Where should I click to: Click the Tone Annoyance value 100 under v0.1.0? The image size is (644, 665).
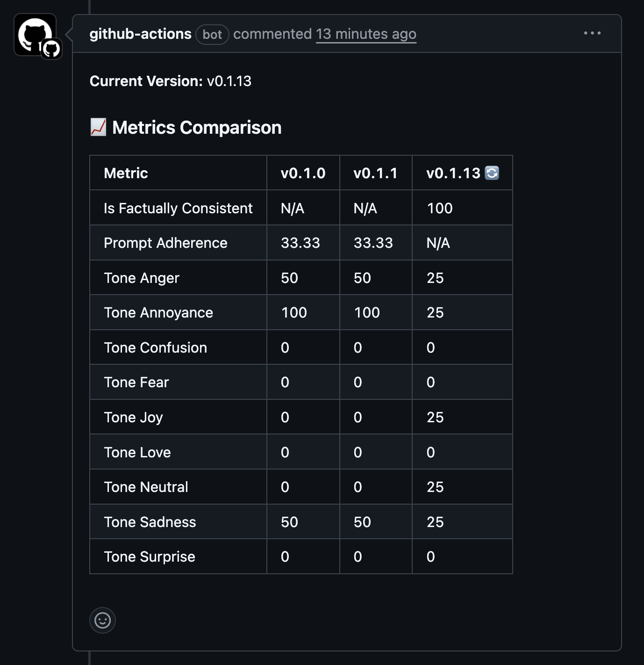click(293, 312)
